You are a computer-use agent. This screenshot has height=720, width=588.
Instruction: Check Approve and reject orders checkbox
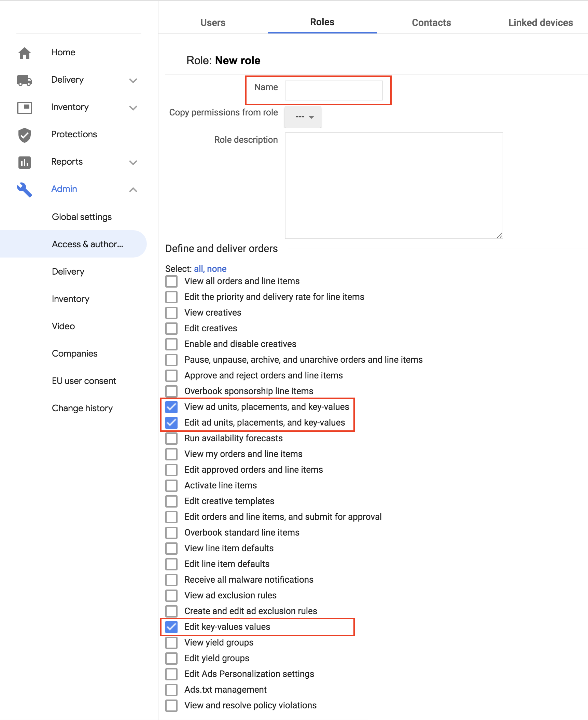pos(171,376)
